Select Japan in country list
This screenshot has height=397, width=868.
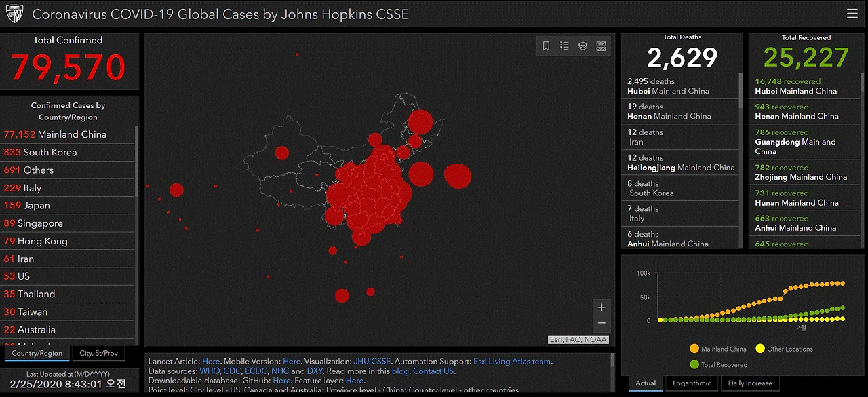click(68, 205)
